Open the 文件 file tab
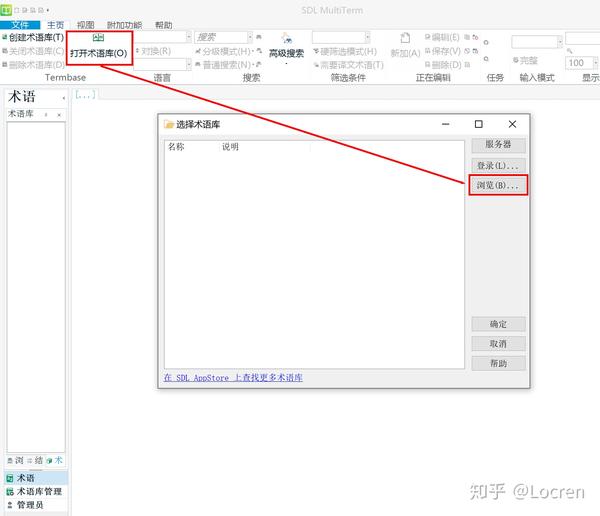 tap(20, 25)
